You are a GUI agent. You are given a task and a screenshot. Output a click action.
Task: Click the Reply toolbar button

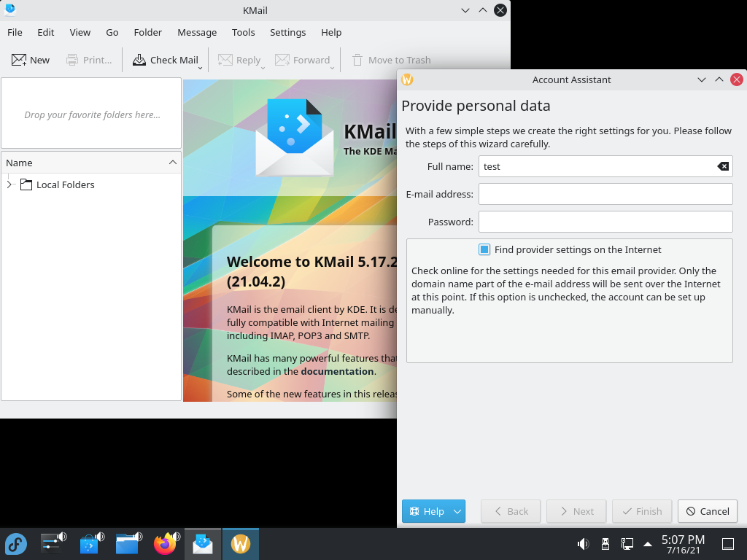coord(239,60)
